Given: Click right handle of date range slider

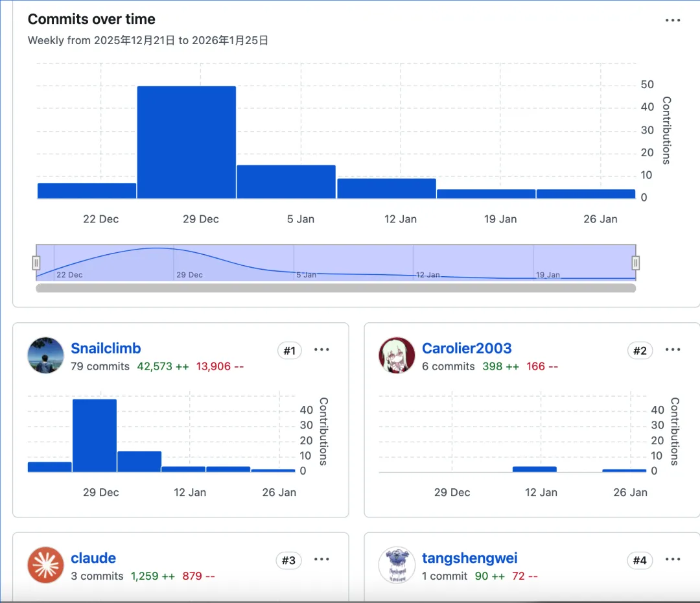Looking at the screenshot, I should point(636,263).
